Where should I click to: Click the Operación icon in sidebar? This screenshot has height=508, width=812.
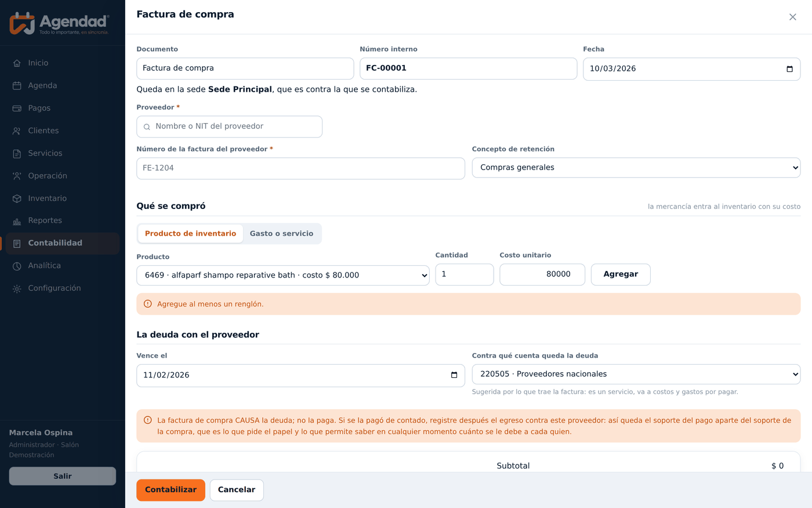click(17, 176)
